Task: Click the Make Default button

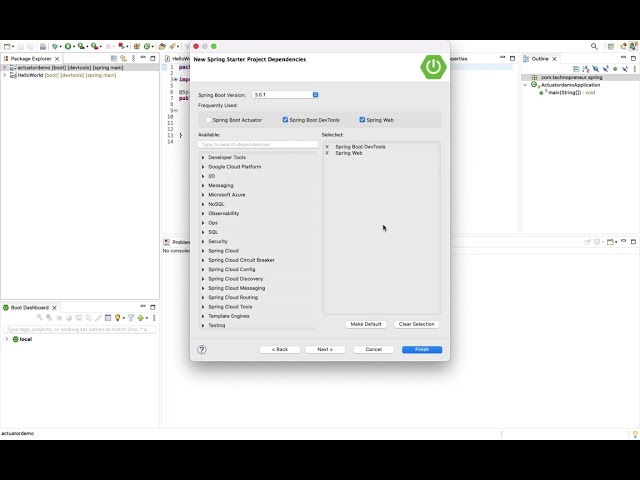Action: [366, 324]
